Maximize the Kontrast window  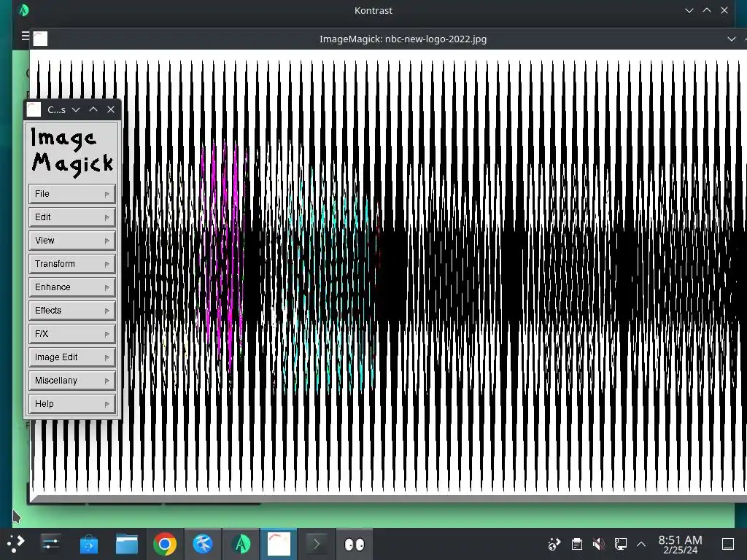coord(706,10)
